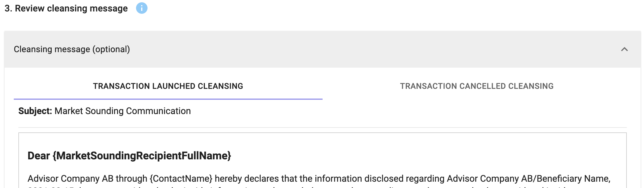Click the bold Subject label

35,111
